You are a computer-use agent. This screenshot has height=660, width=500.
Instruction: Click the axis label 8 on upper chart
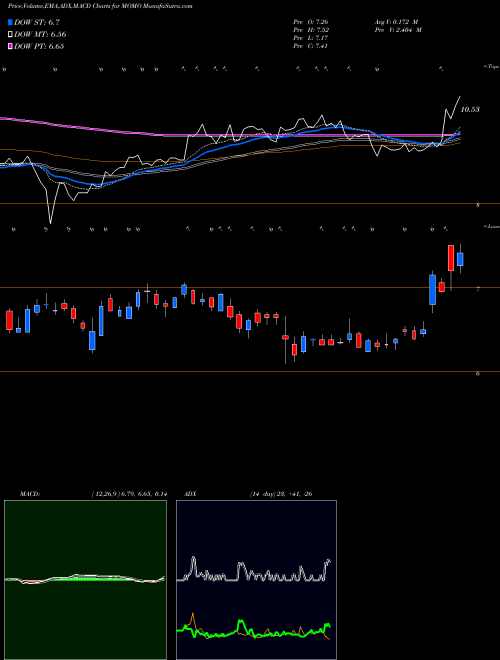tap(478, 205)
